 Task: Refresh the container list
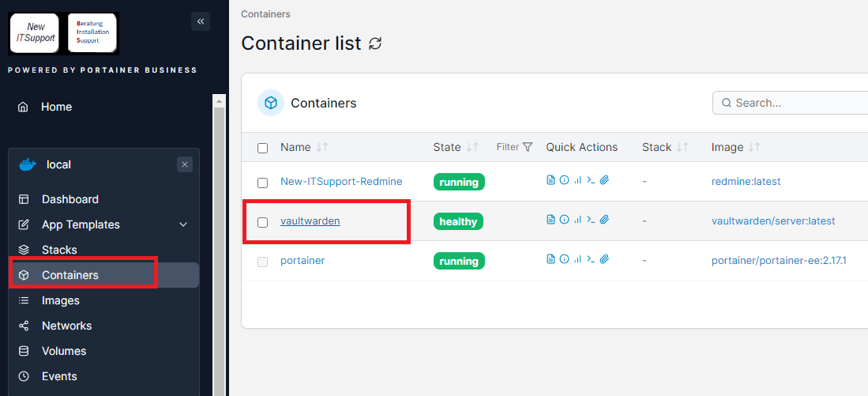376,43
